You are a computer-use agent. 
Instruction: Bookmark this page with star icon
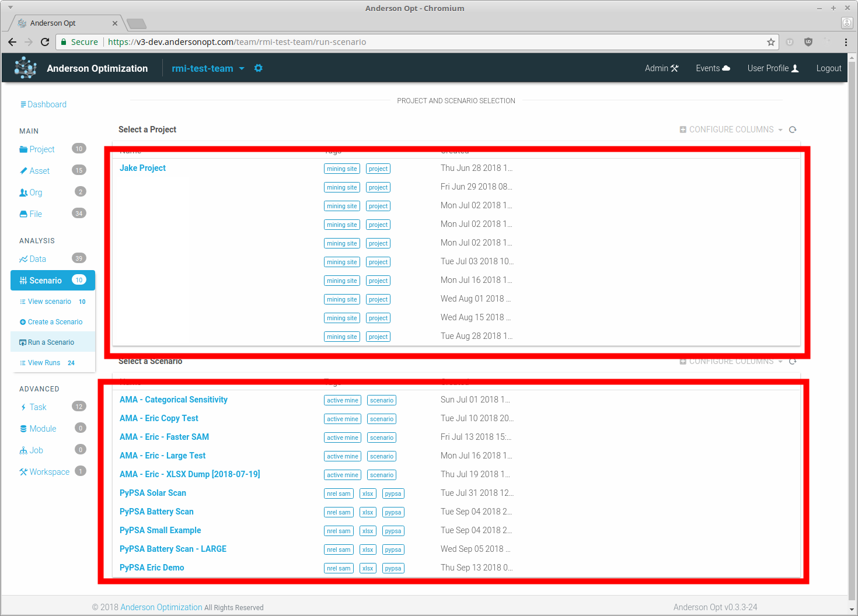click(771, 42)
